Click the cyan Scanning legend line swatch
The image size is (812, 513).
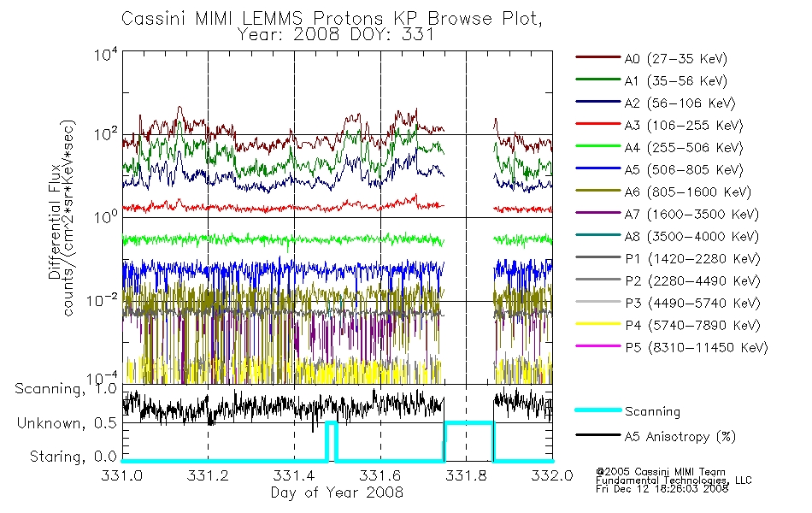point(597,410)
